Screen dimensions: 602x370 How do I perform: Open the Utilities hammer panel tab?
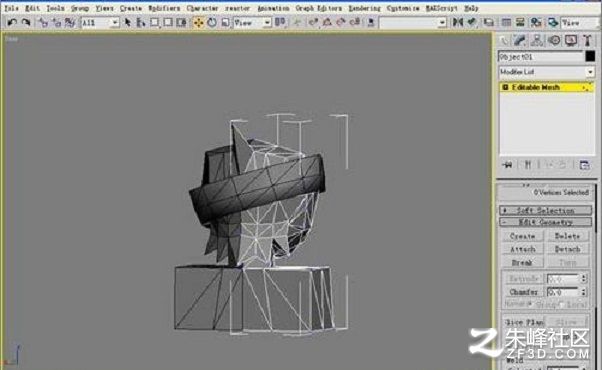587,41
